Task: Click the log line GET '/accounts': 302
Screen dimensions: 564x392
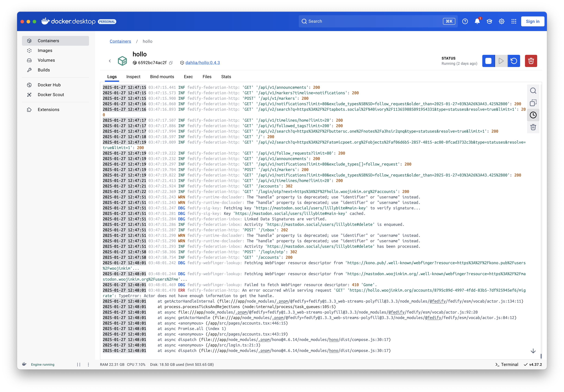Action: point(198,186)
